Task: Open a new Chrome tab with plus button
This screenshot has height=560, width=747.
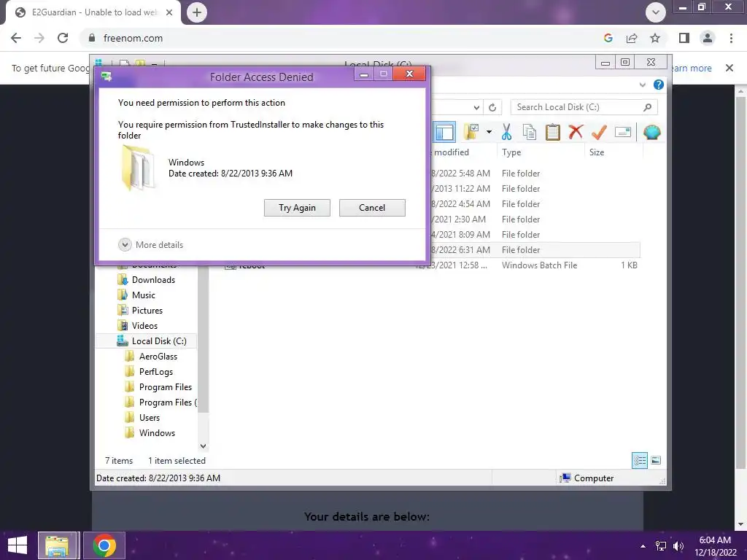Action: point(197,12)
